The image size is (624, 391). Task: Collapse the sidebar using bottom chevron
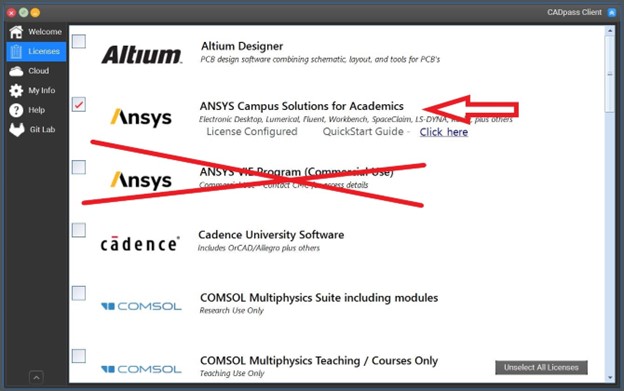36,377
